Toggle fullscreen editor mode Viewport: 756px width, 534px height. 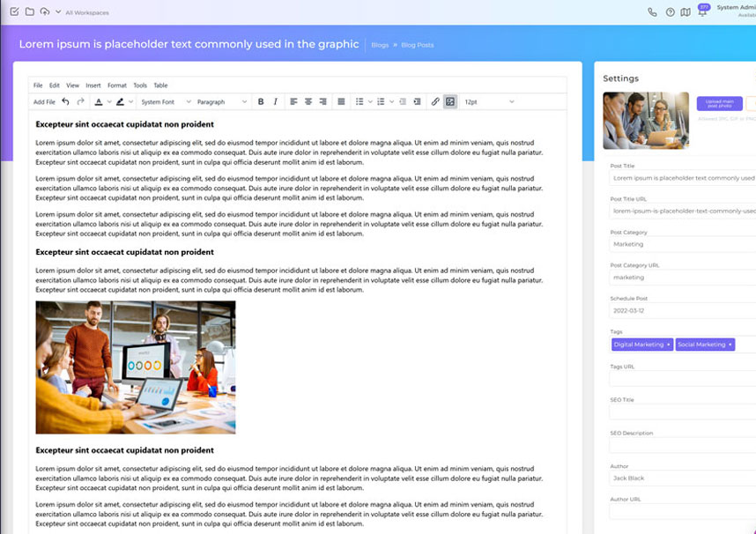451,101
